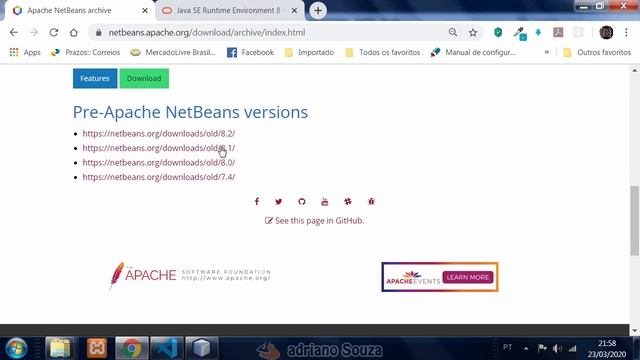Open the last footer social icon after Slack

click(x=371, y=201)
